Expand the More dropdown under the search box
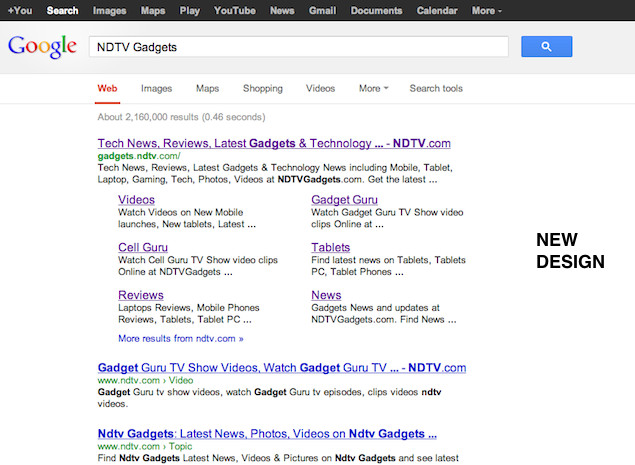Screen dimensions: 635x465 click(x=373, y=89)
